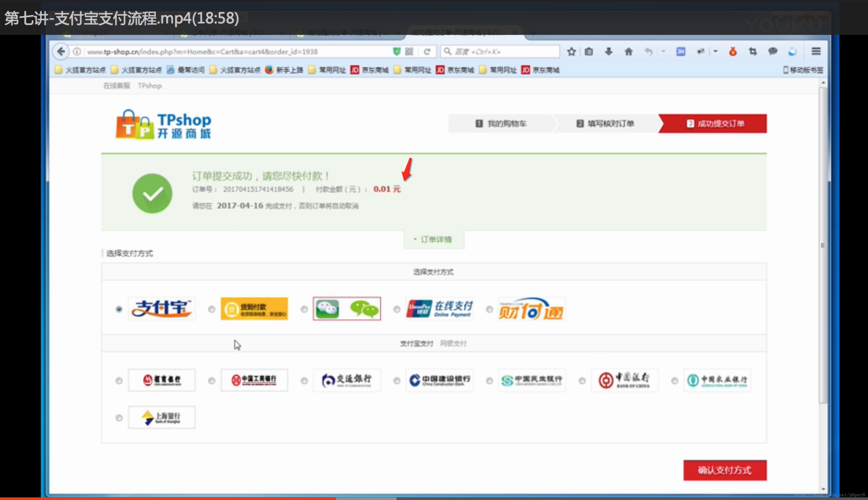Open dropdown arrow beside pin extension

pos(716,52)
